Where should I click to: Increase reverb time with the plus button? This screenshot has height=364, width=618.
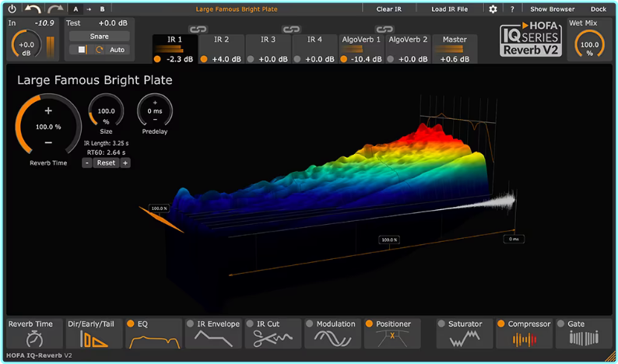pos(125,163)
